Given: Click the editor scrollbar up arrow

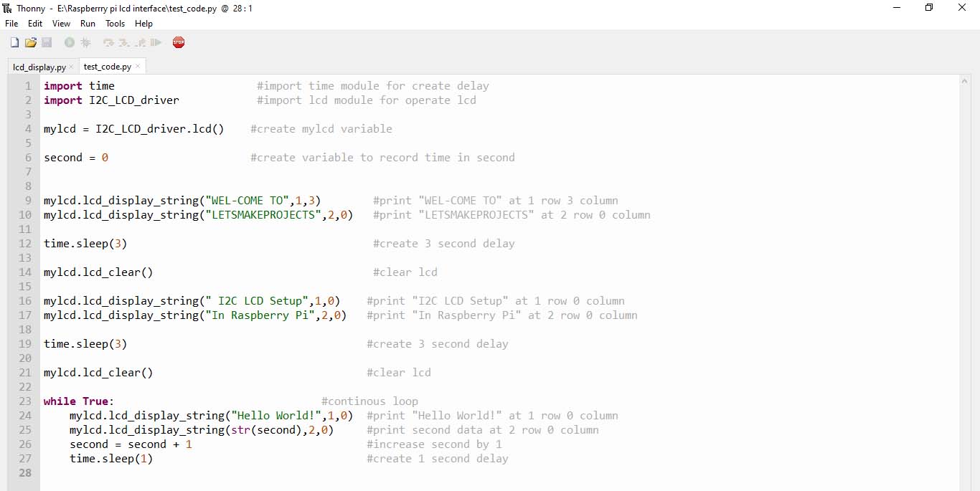Looking at the screenshot, I should coord(964,82).
